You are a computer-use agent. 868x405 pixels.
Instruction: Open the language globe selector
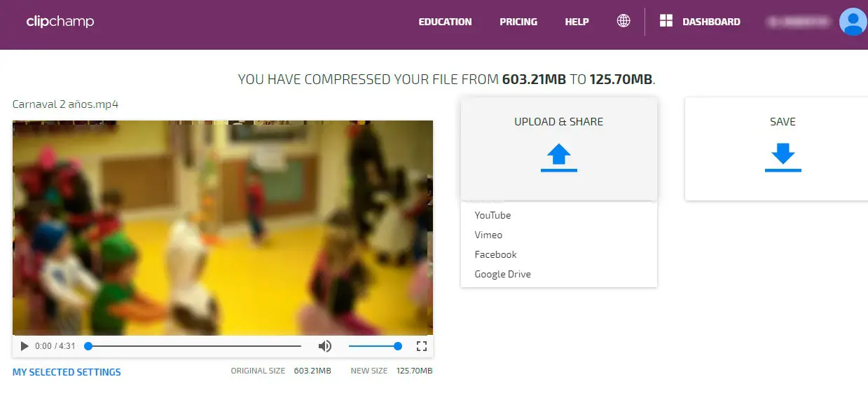point(624,21)
